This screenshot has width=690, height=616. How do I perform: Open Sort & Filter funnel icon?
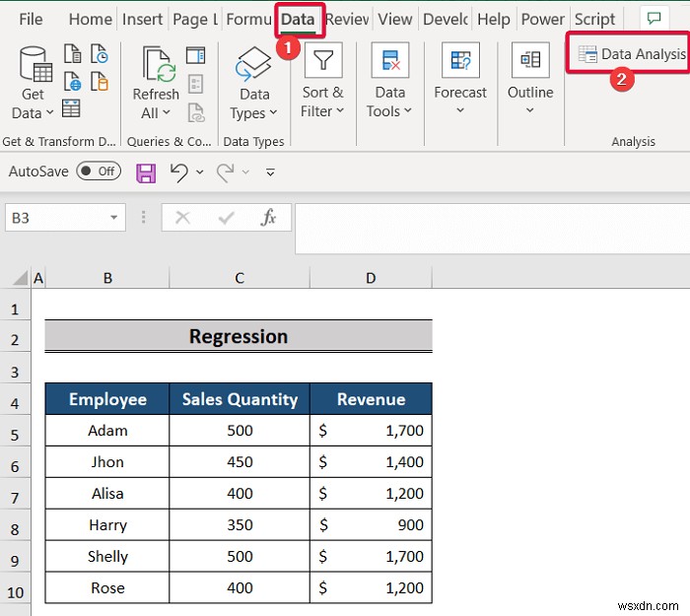[x=322, y=60]
